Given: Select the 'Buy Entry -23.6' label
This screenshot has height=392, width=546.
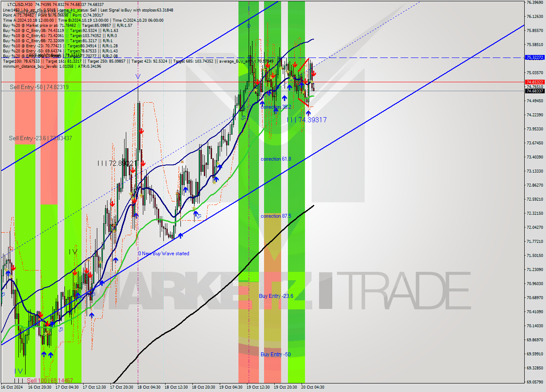Looking at the screenshot, I should tap(276, 296).
